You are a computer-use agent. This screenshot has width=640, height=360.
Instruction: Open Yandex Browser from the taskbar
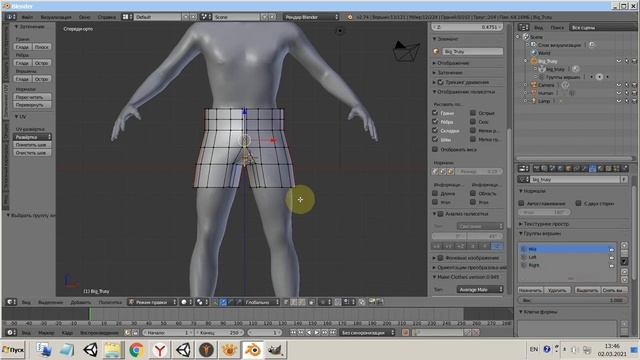[x=160, y=350]
